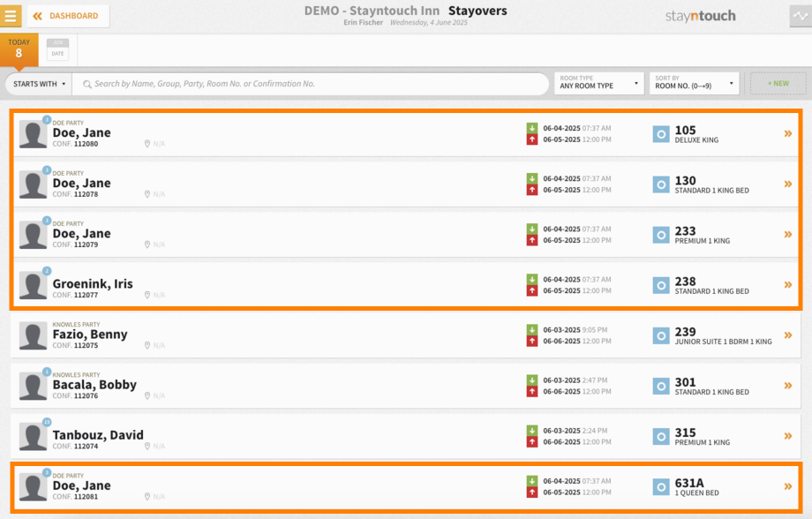The height and width of the screenshot is (519, 812).
Task: Click the arrival arrow icon for room 105
Action: pos(532,128)
